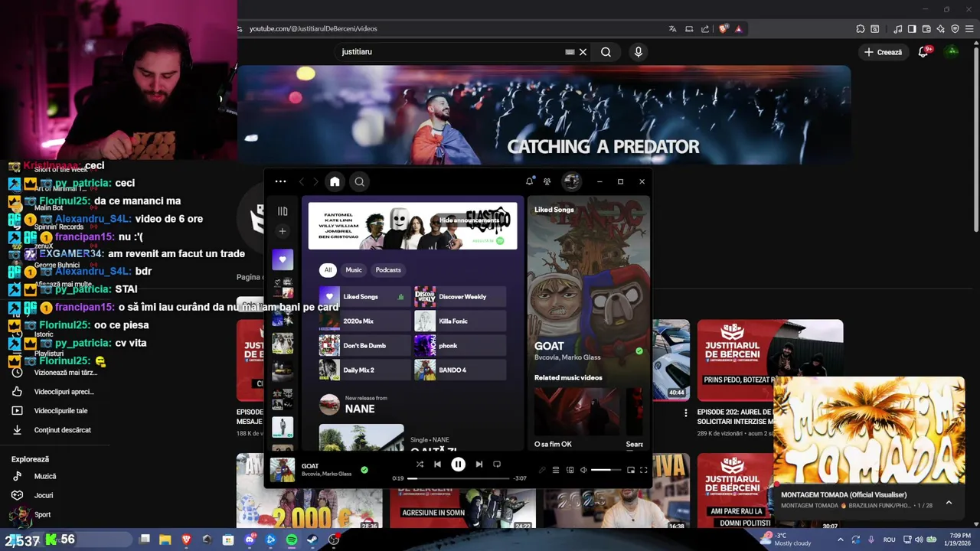This screenshot has height=551, width=980.
Task: Open the phonk playlist tile
Action: 460,345
